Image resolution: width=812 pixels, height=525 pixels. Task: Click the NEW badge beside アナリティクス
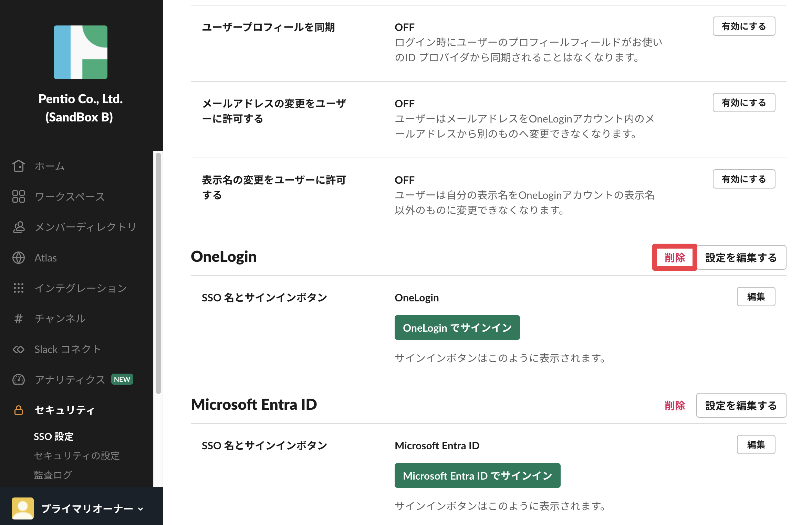pos(122,379)
